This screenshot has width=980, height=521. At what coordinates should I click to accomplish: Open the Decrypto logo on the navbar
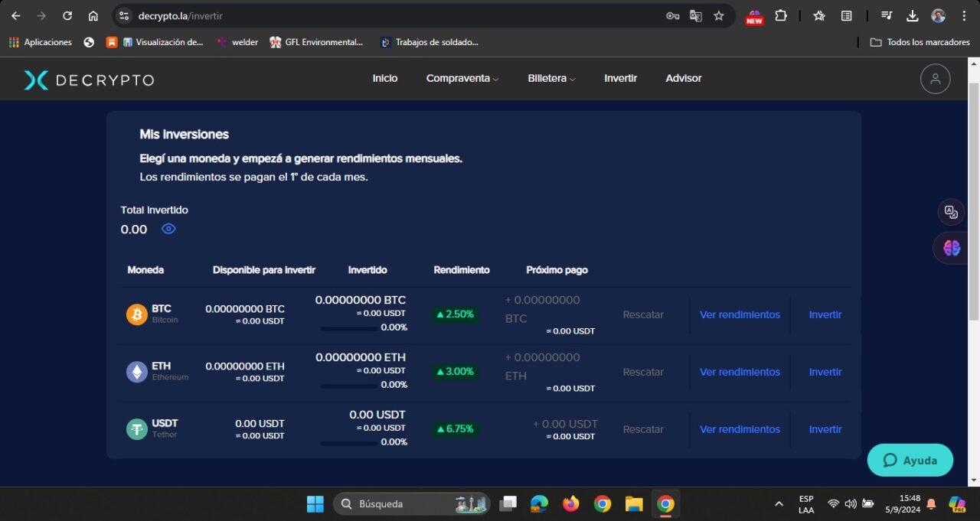88,78
